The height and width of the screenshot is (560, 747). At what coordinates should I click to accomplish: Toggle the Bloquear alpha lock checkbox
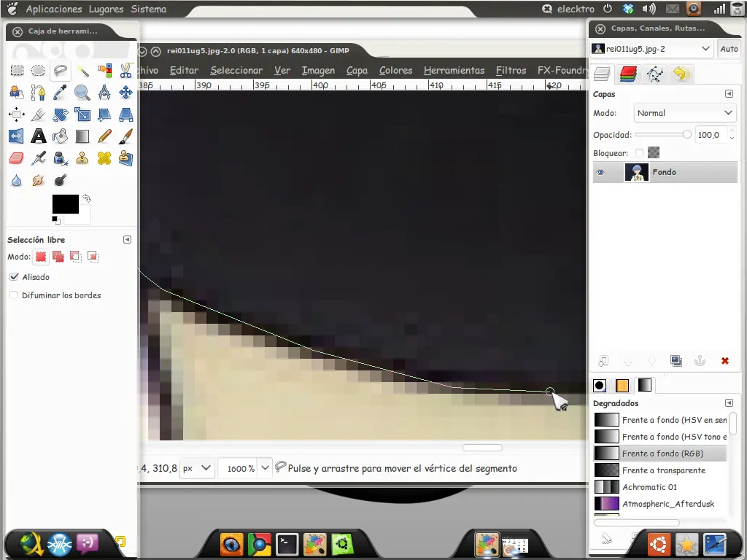pyautogui.click(x=639, y=153)
